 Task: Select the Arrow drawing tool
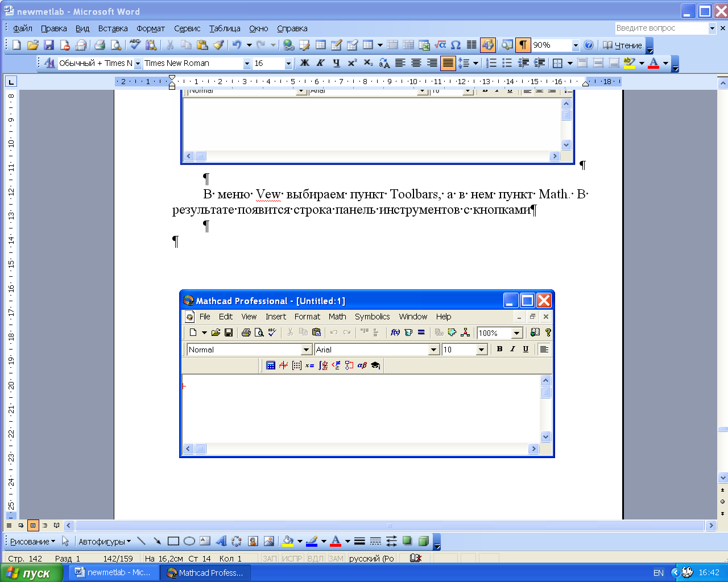pyautogui.click(x=158, y=541)
